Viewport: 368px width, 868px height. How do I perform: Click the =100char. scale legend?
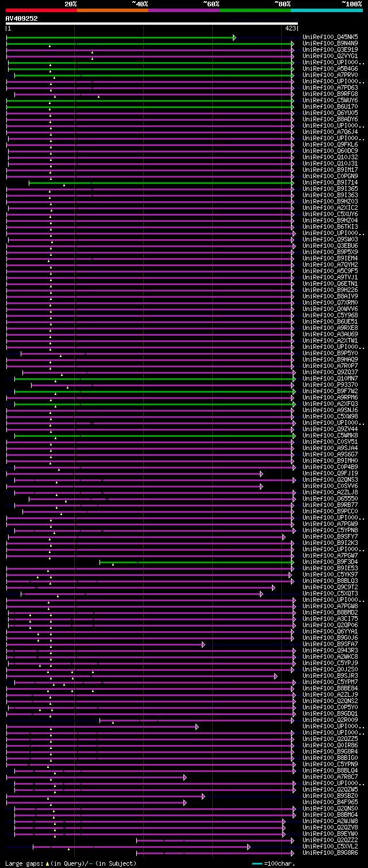tap(273, 863)
